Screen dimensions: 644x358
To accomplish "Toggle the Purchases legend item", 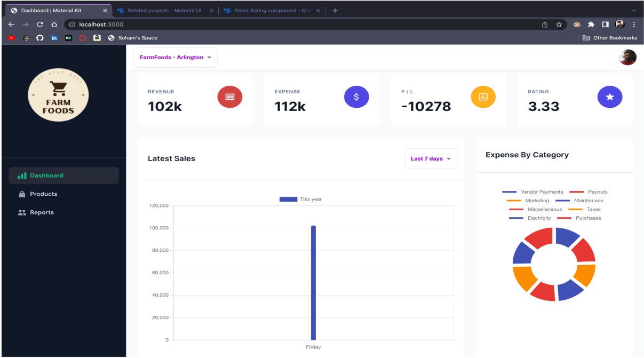I will tap(579, 218).
